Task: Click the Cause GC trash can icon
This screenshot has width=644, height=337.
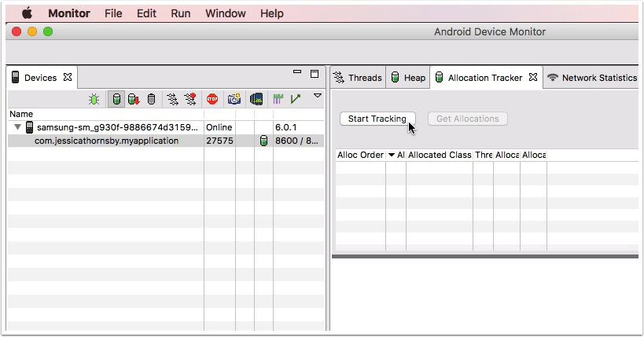Action: [151, 99]
